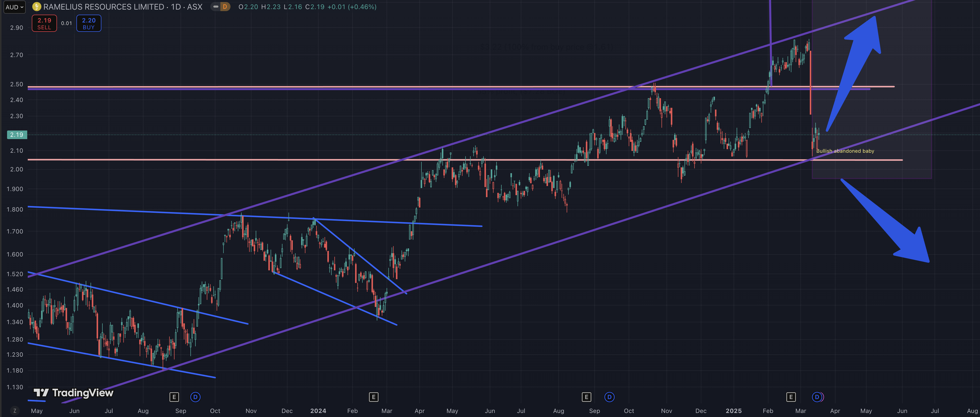Click the close price value C2.19
The height and width of the screenshot is (417, 980).
pyautogui.click(x=315, y=7)
